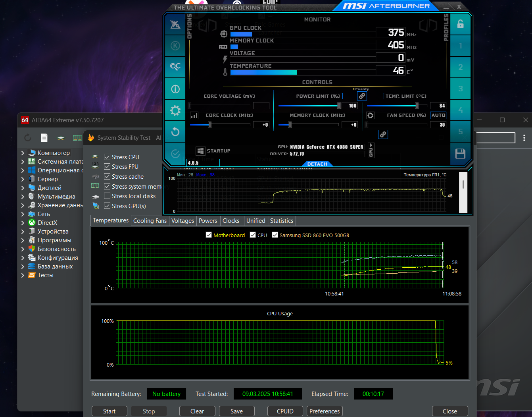The width and height of the screenshot is (532, 417).
Task: Toggle Stress FPU checkbox
Action: 107,166
